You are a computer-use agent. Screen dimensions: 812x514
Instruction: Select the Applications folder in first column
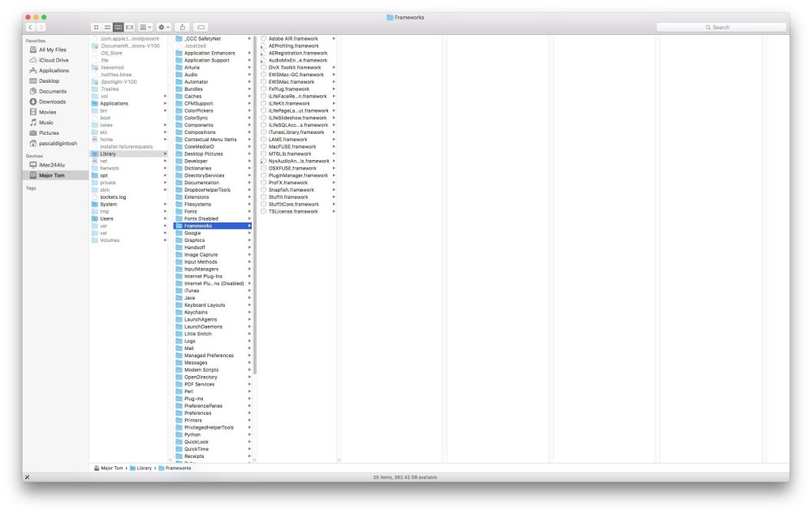pyautogui.click(x=129, y=103)
